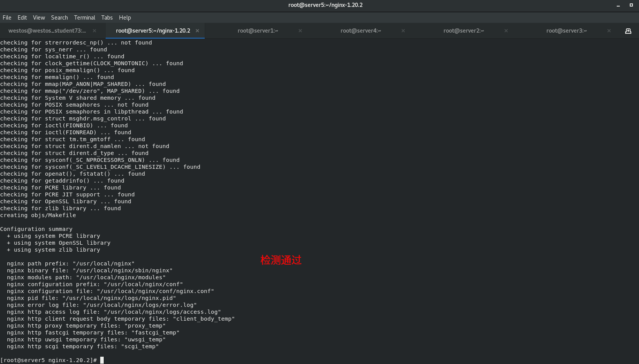
Task: Click the new tab icon button
Action: tap(628, 31)
